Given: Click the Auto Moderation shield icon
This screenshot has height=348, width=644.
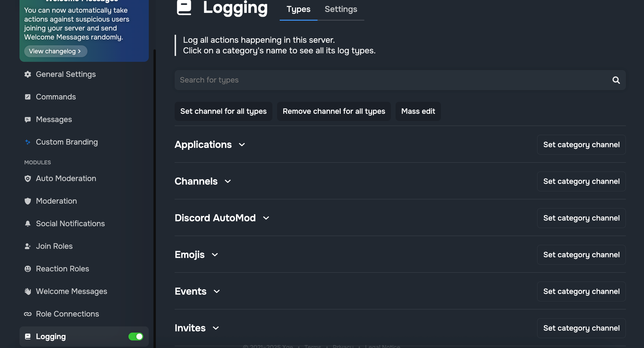Looking at the screenshot, I should coord(28,179).
